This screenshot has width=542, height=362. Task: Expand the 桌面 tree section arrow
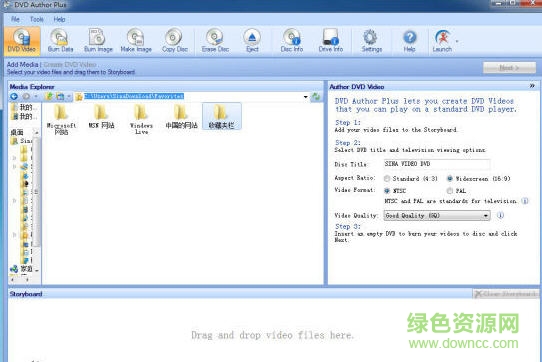[x=36, y=132]
